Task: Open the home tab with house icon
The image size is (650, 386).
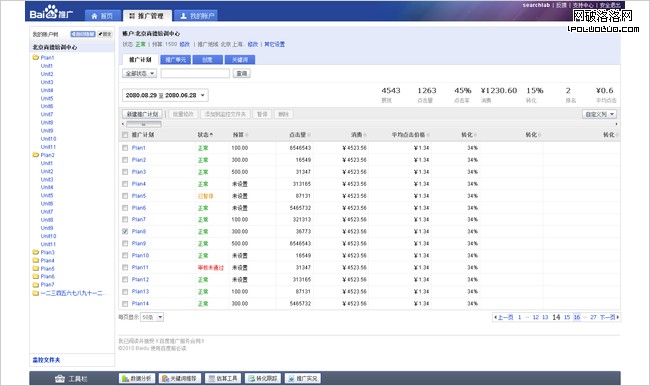Action: [102, 16]
